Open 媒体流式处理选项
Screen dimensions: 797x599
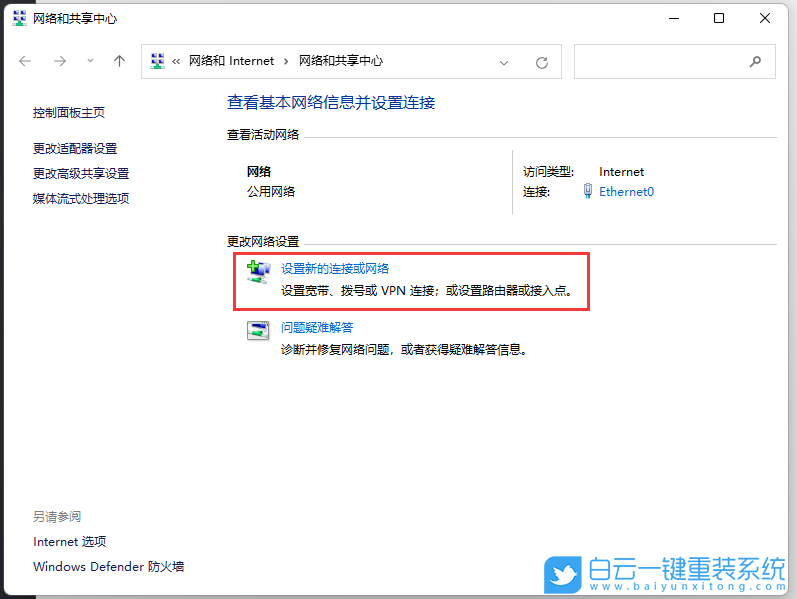81,198
